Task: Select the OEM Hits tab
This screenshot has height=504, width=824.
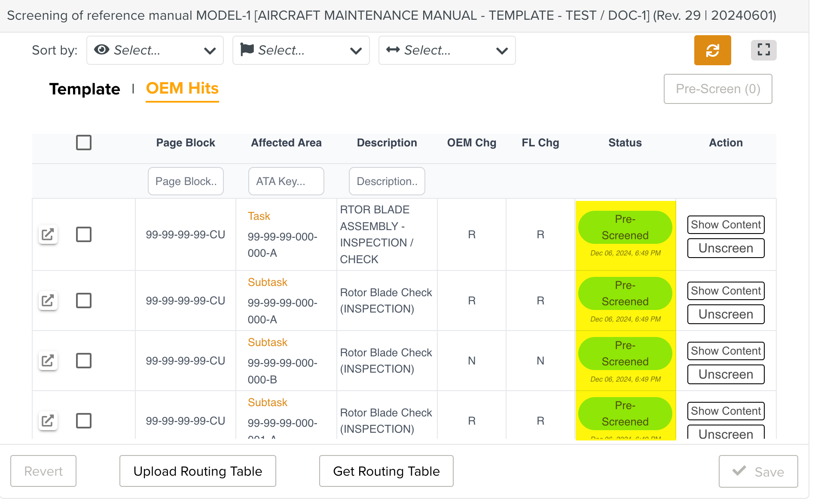Action: (x=182, y=88)
